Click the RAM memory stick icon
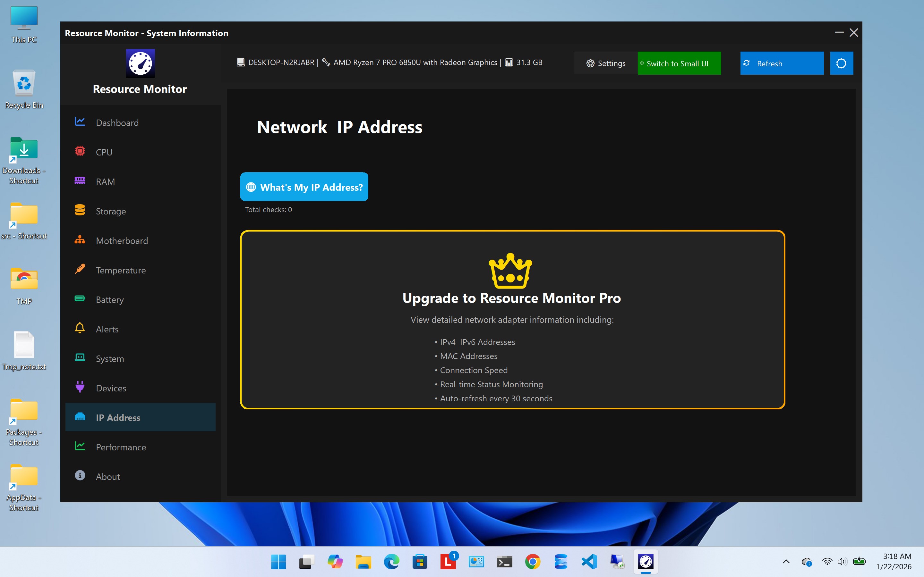This screenshot has height=577, width=924. [x=80, y=180]
